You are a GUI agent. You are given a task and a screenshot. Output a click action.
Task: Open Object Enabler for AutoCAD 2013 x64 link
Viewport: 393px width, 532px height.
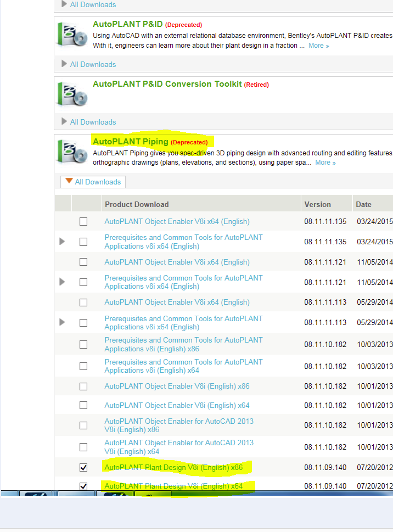click(x=179, y=447)
